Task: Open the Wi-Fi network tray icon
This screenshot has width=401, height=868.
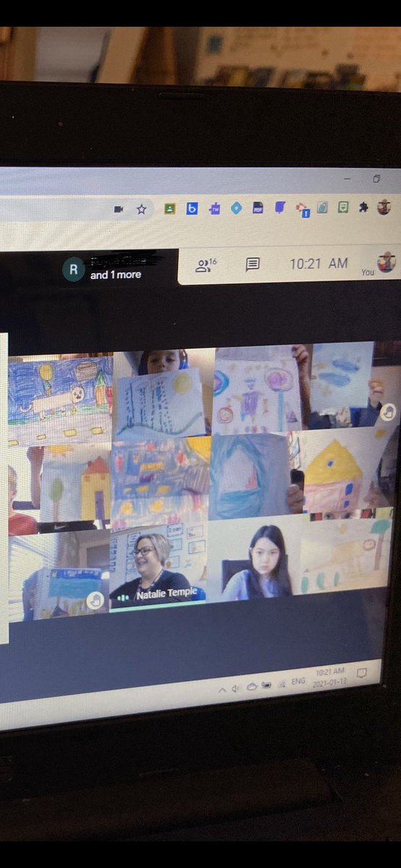Action: click(x=282, y=684)
